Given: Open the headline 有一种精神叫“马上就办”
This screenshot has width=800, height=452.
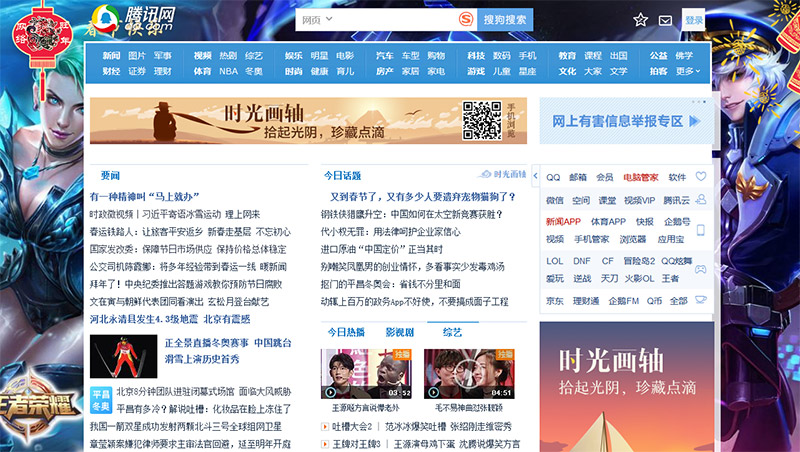Looking at the screenshot, I should pos(144,197).
